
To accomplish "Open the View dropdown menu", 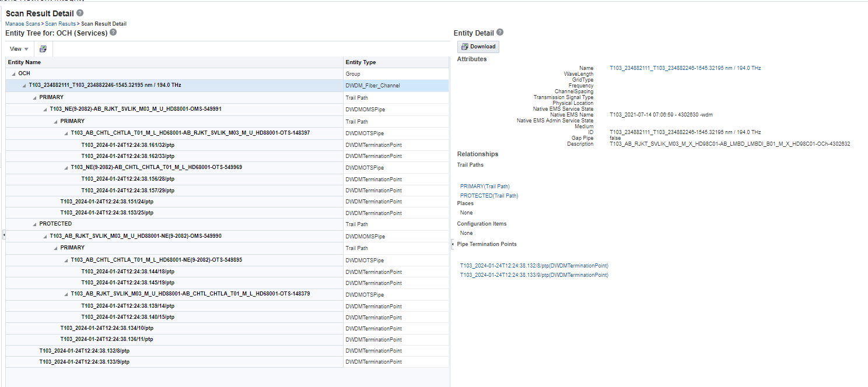I will (x=19, y=49).
